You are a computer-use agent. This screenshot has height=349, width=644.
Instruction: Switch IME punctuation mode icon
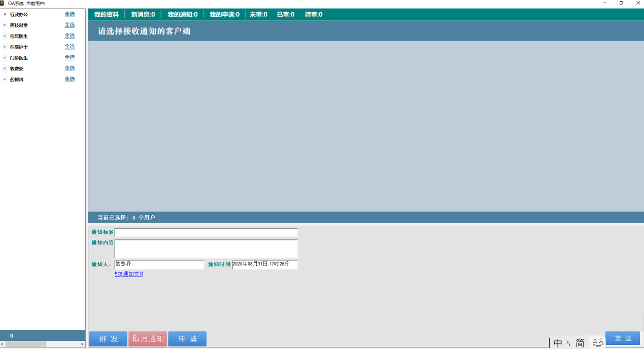pyautogui.click(x=569, y=343)
